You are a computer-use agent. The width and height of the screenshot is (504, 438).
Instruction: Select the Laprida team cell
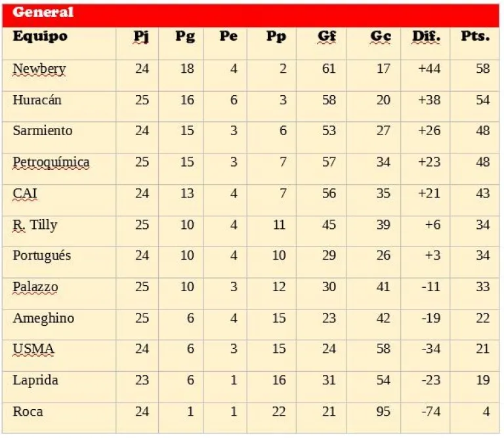35,380
